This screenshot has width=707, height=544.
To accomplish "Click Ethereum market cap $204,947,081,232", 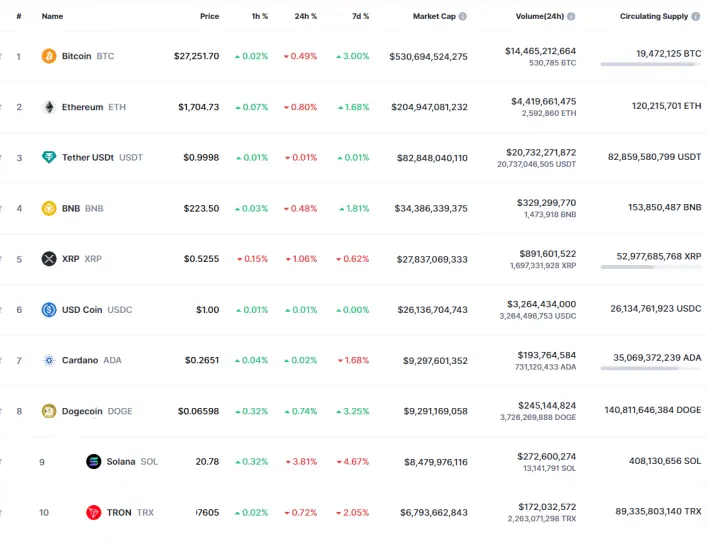I will click(429, 107).
